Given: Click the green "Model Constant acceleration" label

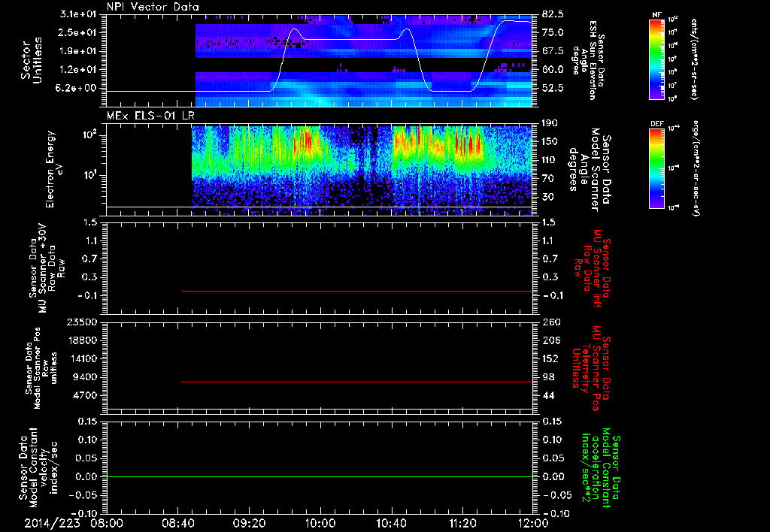Looking at the screenshot, I should coord(600,468).
